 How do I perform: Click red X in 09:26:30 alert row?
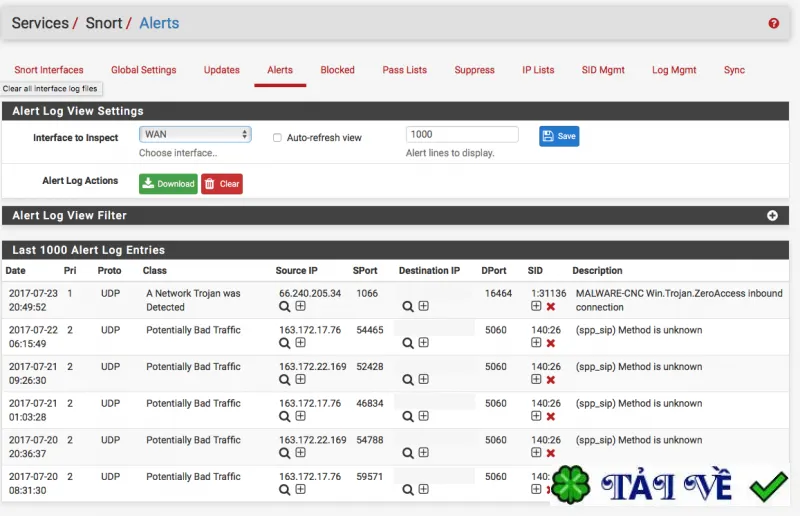[551, 380]
